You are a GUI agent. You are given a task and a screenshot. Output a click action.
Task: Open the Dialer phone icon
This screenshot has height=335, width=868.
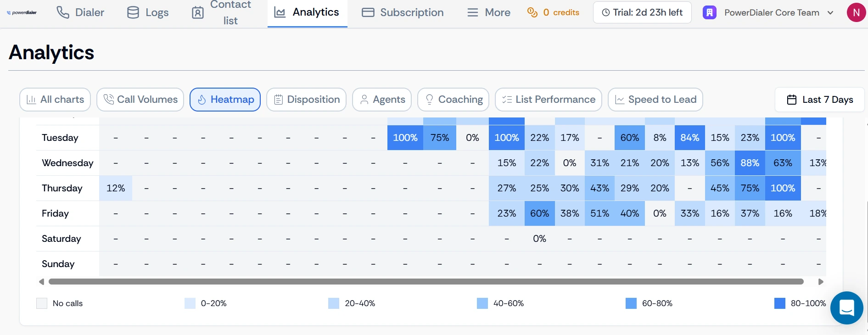point(63,12)
